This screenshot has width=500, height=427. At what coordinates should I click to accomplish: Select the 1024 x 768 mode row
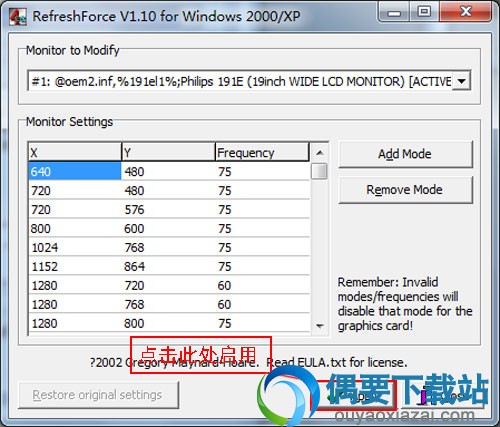[x=169, y=247]
